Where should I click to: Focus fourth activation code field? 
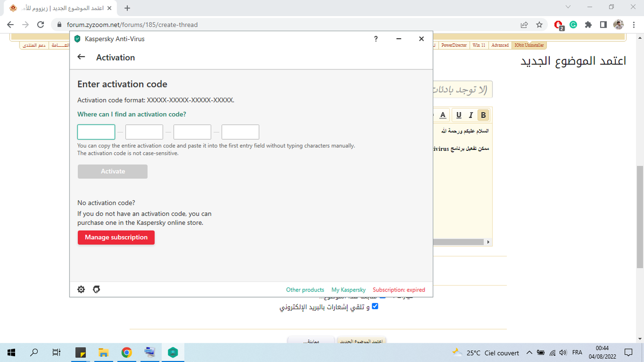coord(240,132)
